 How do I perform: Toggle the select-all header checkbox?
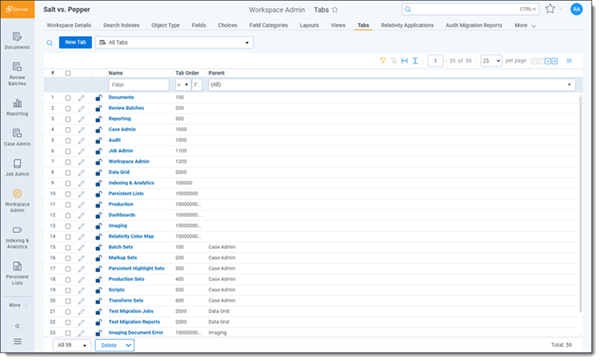(x=68, y=73)
